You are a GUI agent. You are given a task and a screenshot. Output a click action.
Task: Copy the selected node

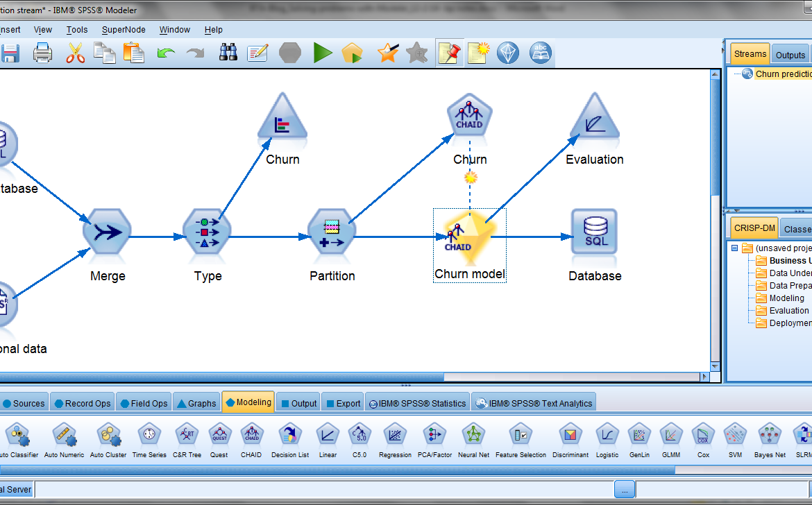[x=104, y=53]
